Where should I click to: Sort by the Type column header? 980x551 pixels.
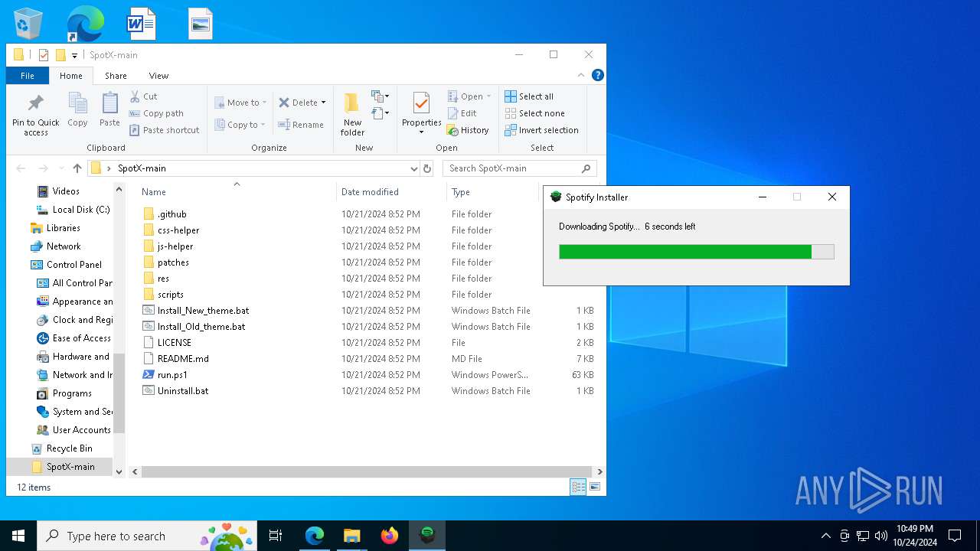click(x=461, y=192)
